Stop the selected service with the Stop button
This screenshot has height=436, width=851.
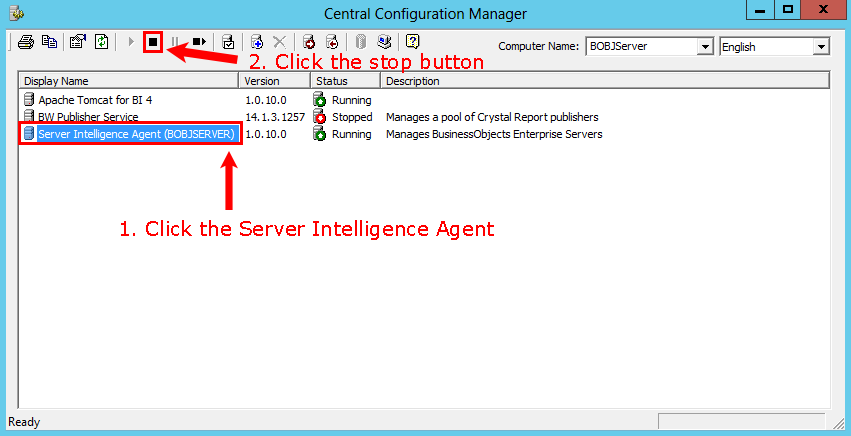pos(153,42)
